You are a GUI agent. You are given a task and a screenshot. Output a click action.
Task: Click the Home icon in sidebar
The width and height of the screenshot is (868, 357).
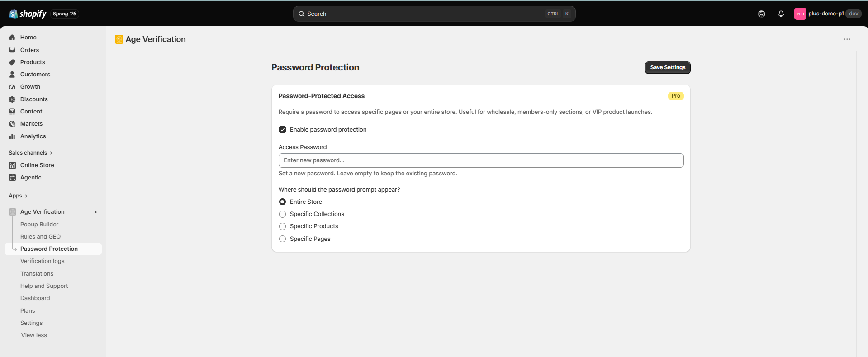(12, 38)
